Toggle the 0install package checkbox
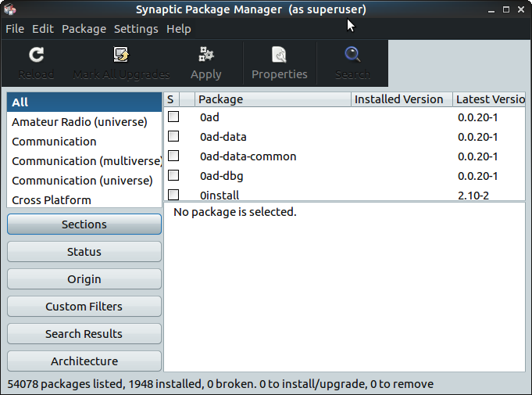 173,195
